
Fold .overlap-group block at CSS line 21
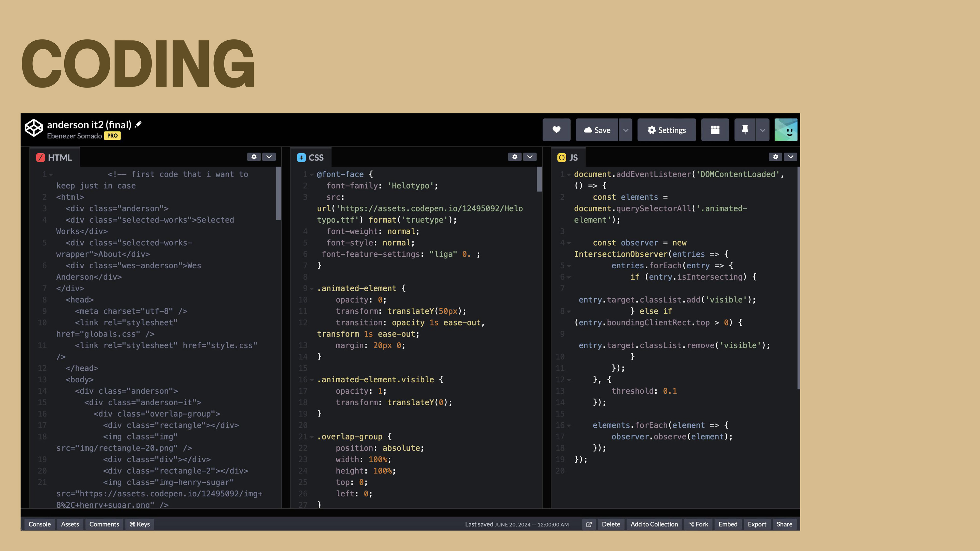point(312,437)
